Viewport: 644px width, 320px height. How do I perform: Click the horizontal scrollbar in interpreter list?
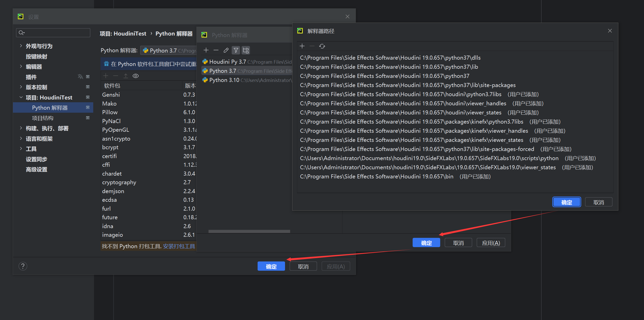249,231
